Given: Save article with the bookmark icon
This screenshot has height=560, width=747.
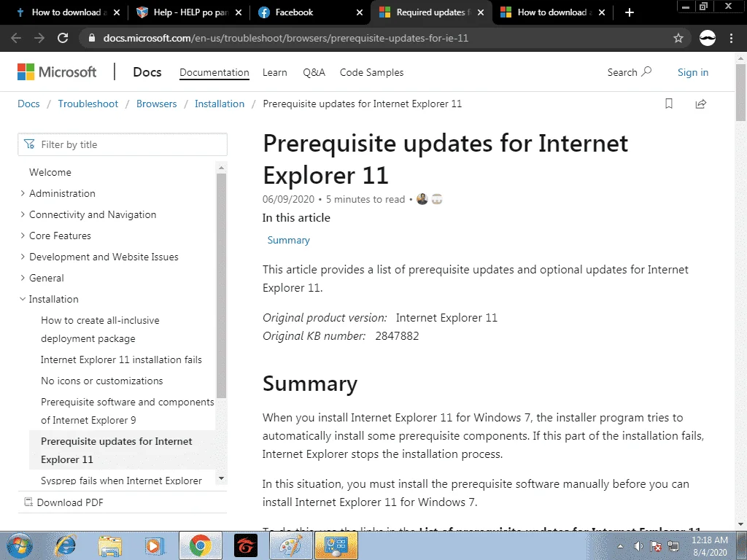Looking at the screenshot, I should (x=669, y=104).
